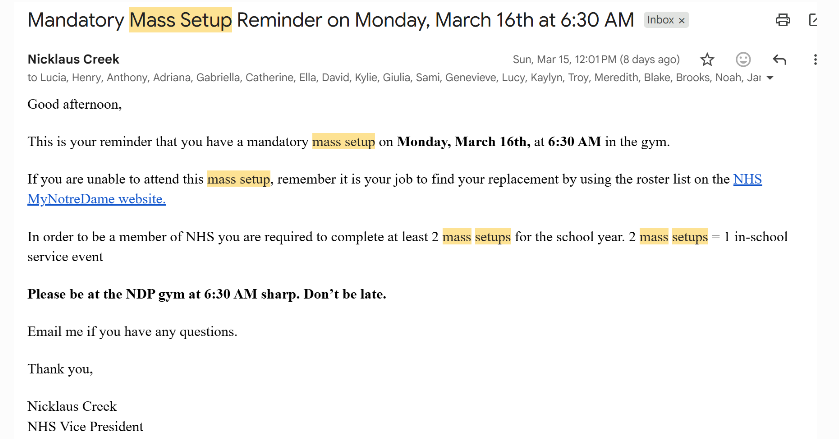This screenshot has width=839, height=439.
Task: Open the More options three-dot menu
Action: click(813, 59)
